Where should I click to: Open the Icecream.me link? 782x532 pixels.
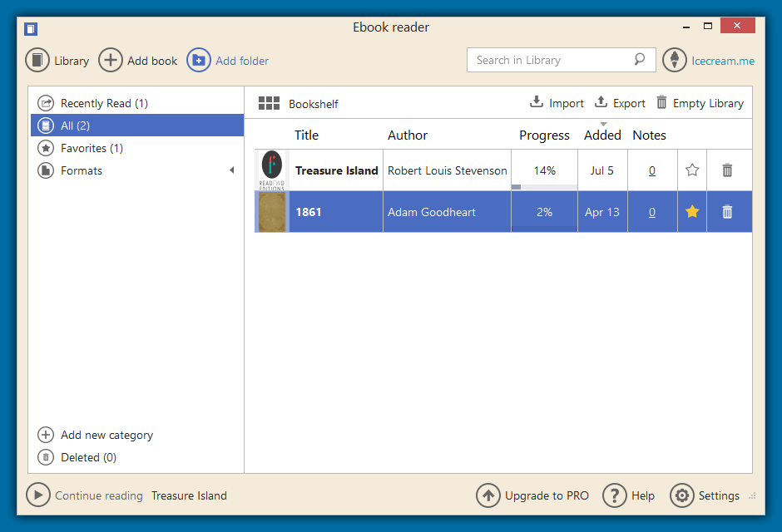click(723, 60)
